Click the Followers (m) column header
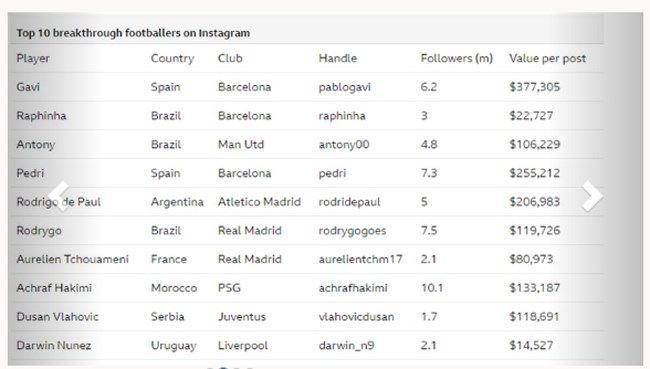The image size is (650, 369). pyautogui.click(x=457, y=58)
